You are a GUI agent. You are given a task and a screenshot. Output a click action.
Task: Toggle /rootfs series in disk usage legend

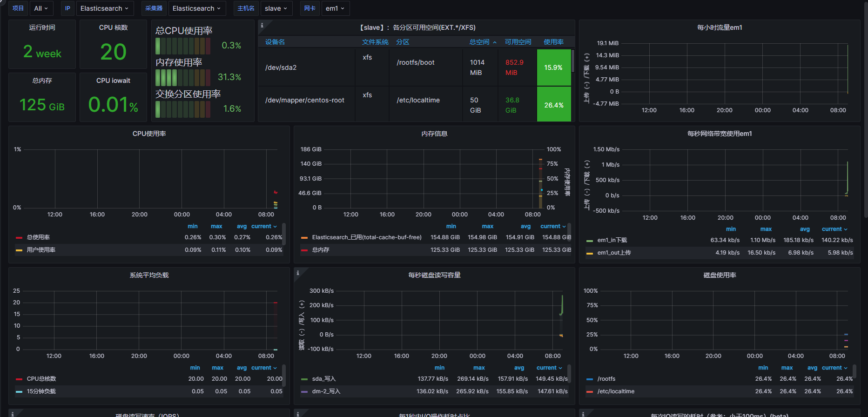[x=606, y=379]
